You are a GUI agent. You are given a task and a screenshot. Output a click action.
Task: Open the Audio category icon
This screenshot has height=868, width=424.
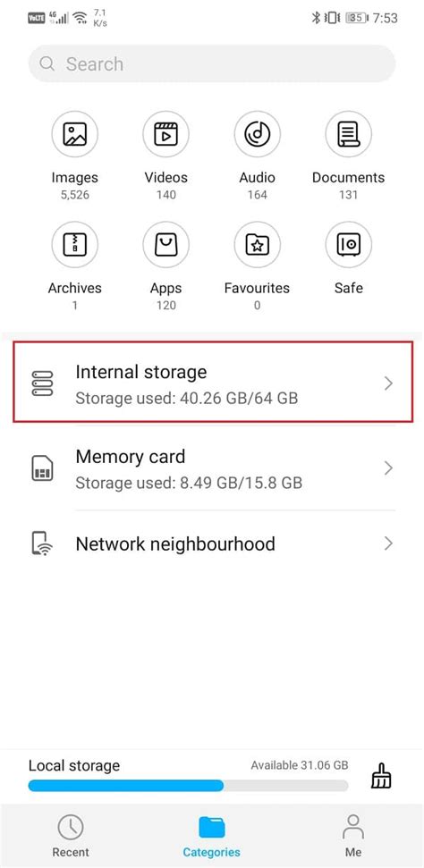pyautogui.click(x=257, y=134)
